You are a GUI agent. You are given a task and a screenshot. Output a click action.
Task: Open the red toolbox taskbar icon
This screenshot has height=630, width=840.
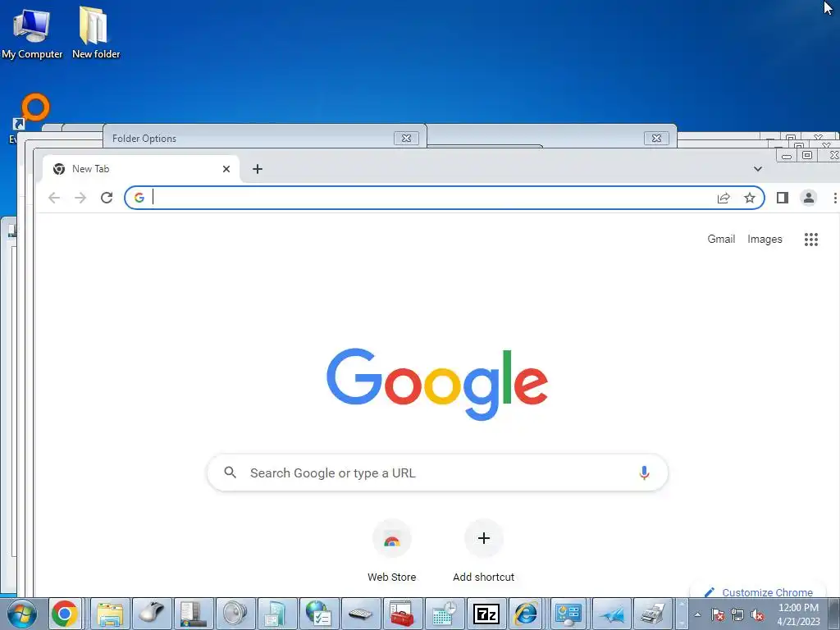tap(402, 614)
